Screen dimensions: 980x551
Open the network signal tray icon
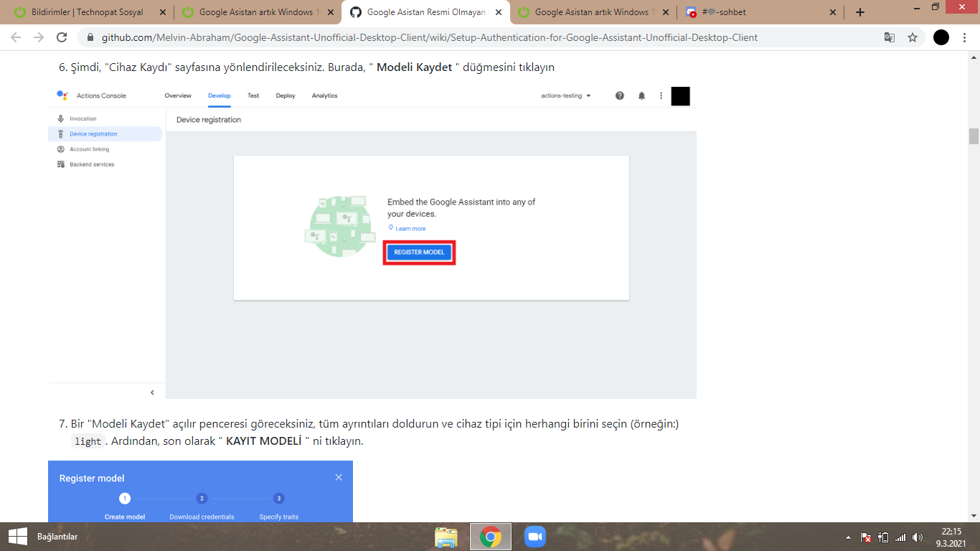(x=900, y=537)
